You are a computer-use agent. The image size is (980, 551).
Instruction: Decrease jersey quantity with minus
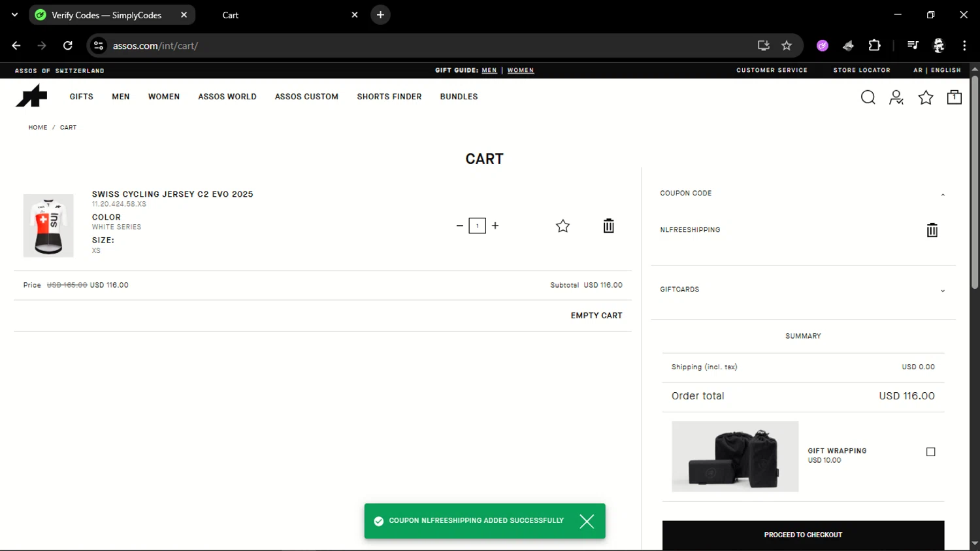click(459, 225)
